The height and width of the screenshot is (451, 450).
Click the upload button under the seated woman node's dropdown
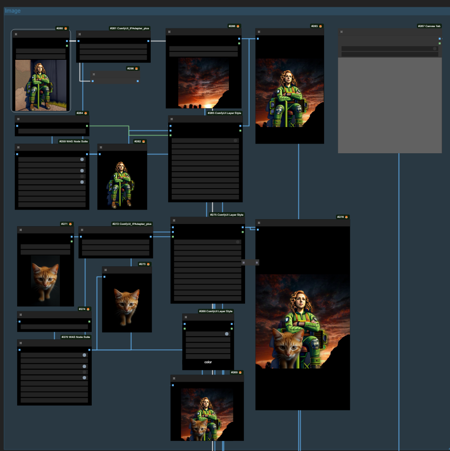[41, 57]
